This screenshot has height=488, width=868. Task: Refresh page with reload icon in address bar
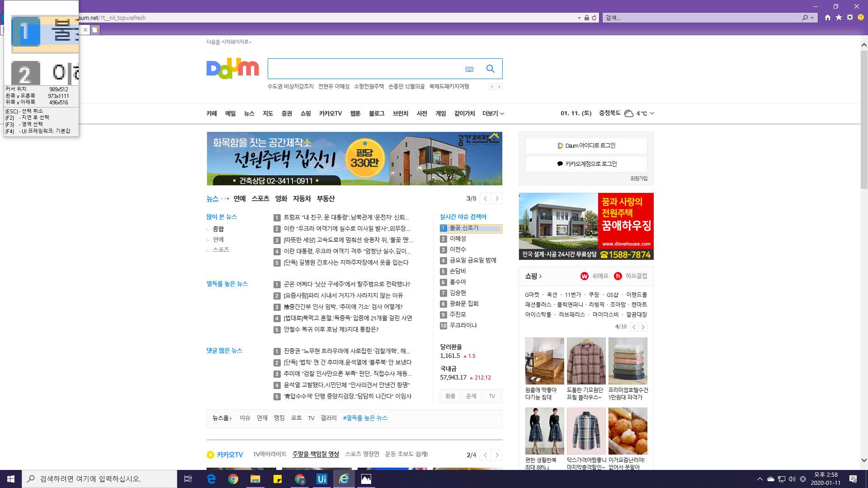coord(594,18)
